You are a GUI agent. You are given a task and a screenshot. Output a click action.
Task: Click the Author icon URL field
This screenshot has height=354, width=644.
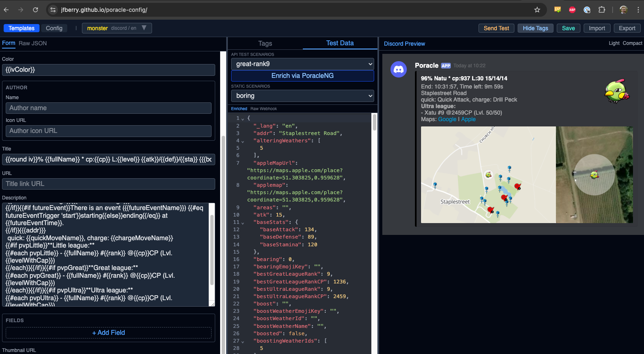(108, 131)
